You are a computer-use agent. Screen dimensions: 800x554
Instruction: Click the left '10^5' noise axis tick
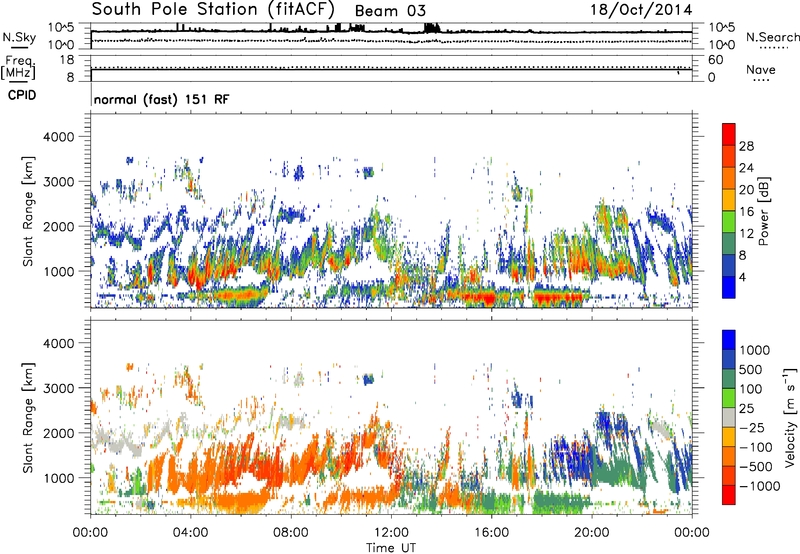coord(61,28)
